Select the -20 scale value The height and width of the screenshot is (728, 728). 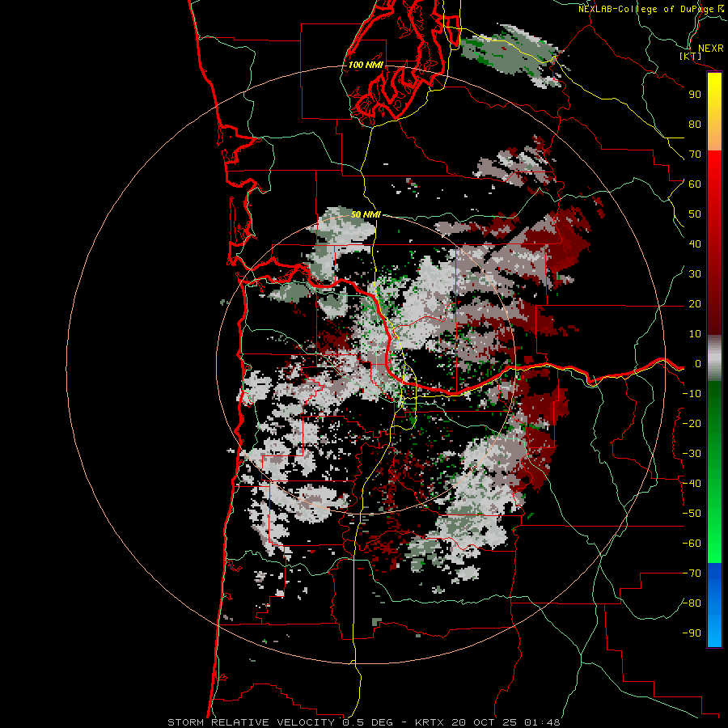[692, 423]
